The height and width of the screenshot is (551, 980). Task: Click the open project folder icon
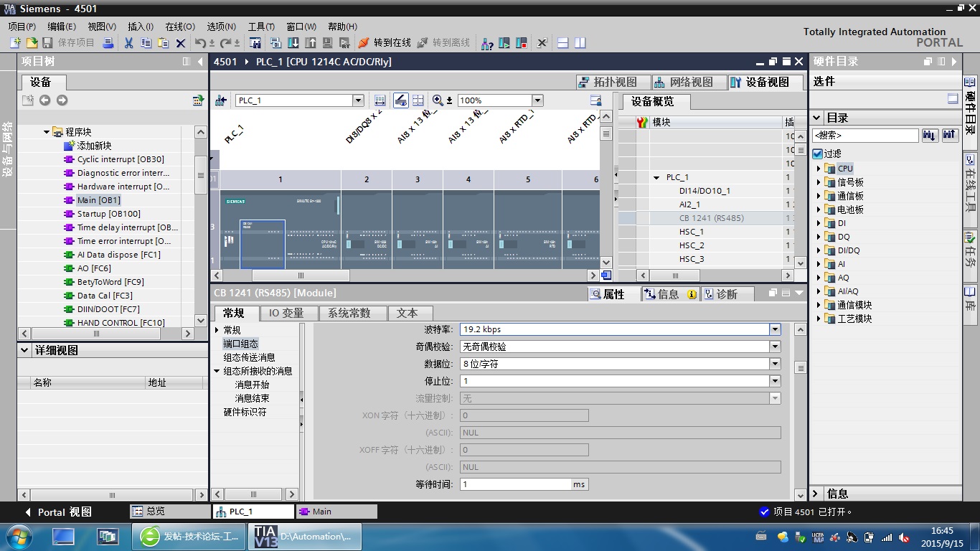pyautogui.click(x=32, y=43)
